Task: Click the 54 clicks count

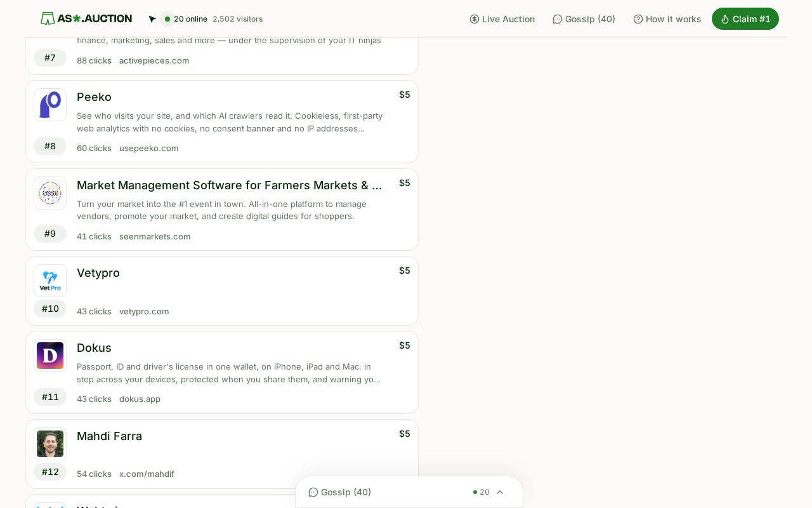Action: pos(94,474)
